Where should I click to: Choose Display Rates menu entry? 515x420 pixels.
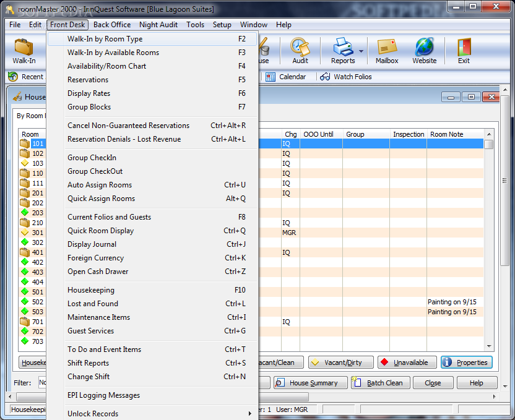point(152,93)
